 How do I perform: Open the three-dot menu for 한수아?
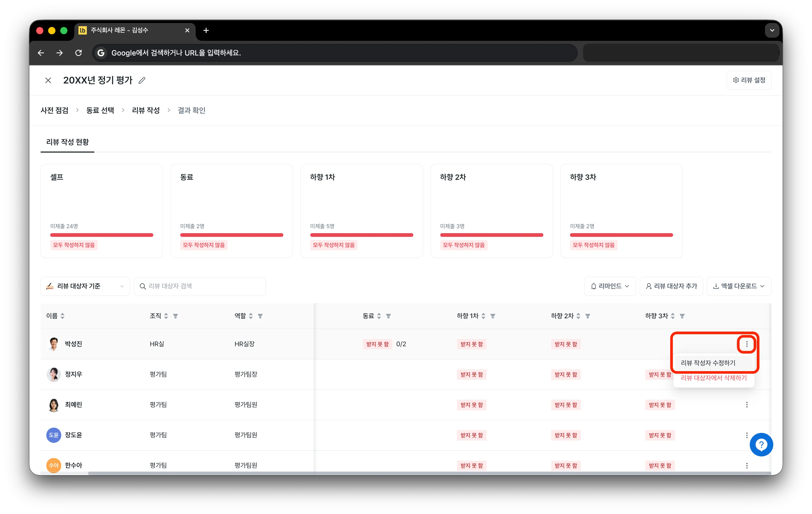tap(747, 465)
